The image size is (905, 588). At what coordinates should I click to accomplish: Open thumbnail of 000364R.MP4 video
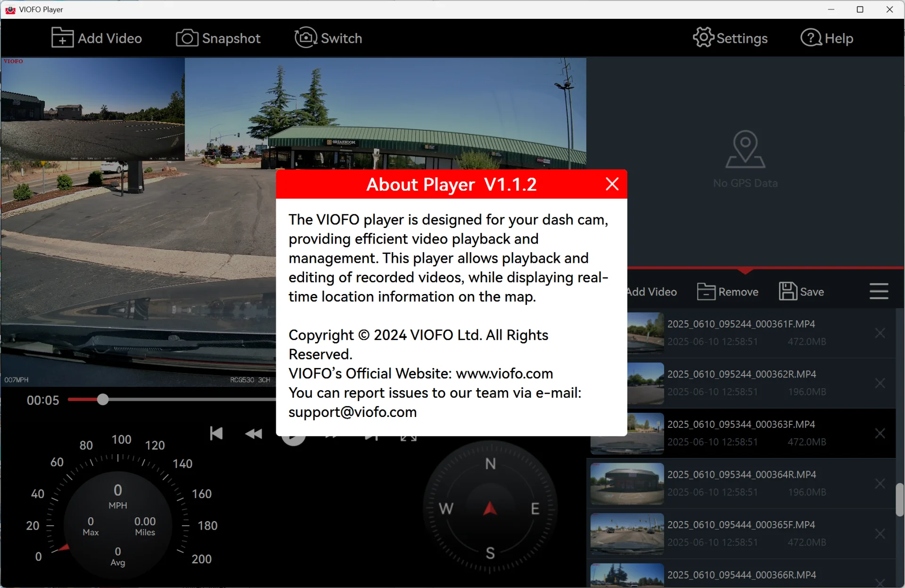[x=627, y=483]
